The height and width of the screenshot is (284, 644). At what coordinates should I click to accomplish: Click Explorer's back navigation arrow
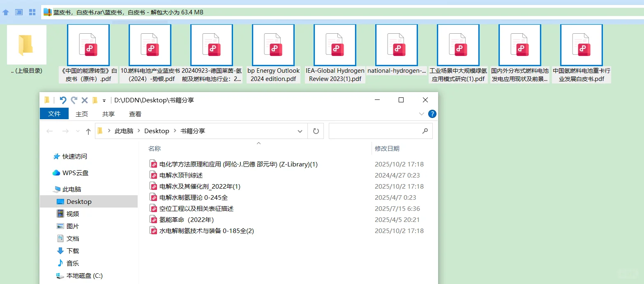click(x=50, y=131)
